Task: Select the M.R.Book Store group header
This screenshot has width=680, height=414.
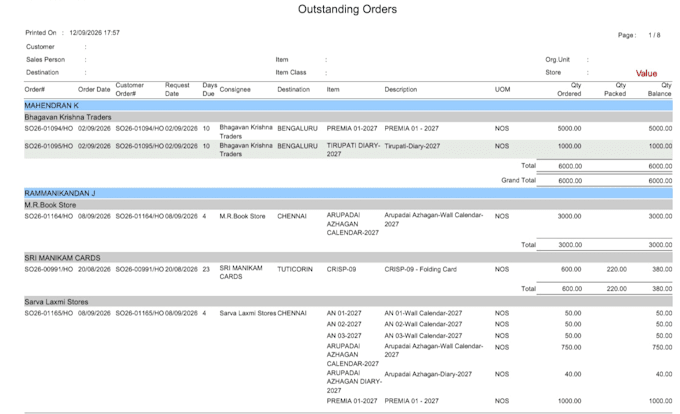Action: pyautogui.click(x=348, y=205)
